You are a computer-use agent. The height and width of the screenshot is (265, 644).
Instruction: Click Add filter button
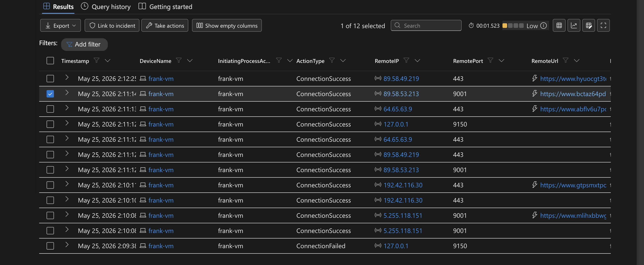pyautogui.click(x=84, y=44)
